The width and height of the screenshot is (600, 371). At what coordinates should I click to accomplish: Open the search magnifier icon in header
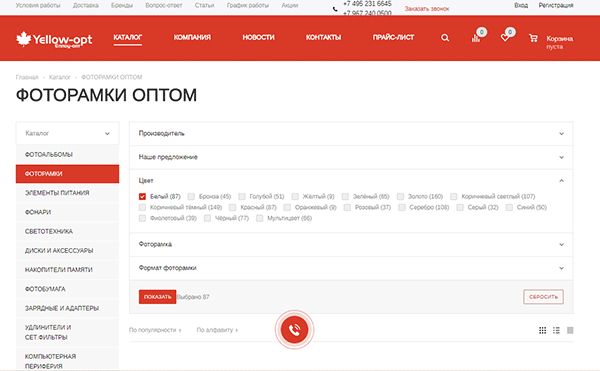445,38
